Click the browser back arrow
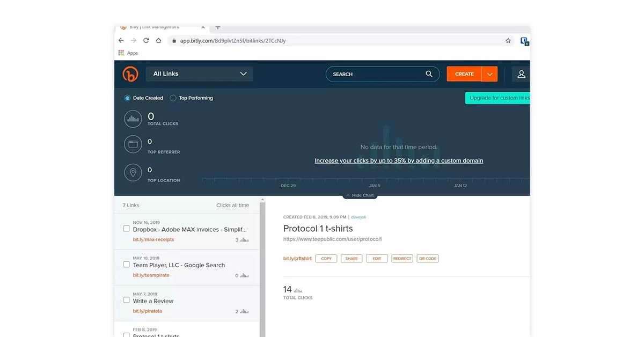The height and width of the screenshot is (337, 644). pos(121,41)
